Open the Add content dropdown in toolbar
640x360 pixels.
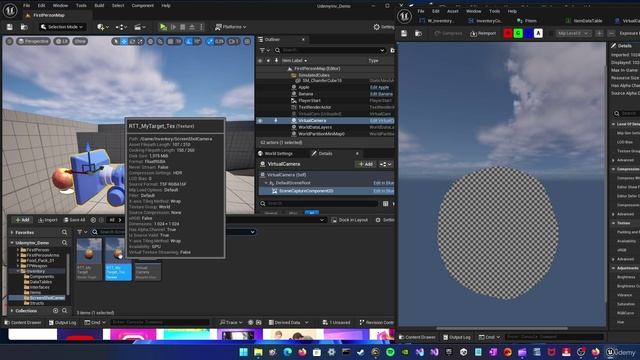pyautogui.click(x=103, y=27)
